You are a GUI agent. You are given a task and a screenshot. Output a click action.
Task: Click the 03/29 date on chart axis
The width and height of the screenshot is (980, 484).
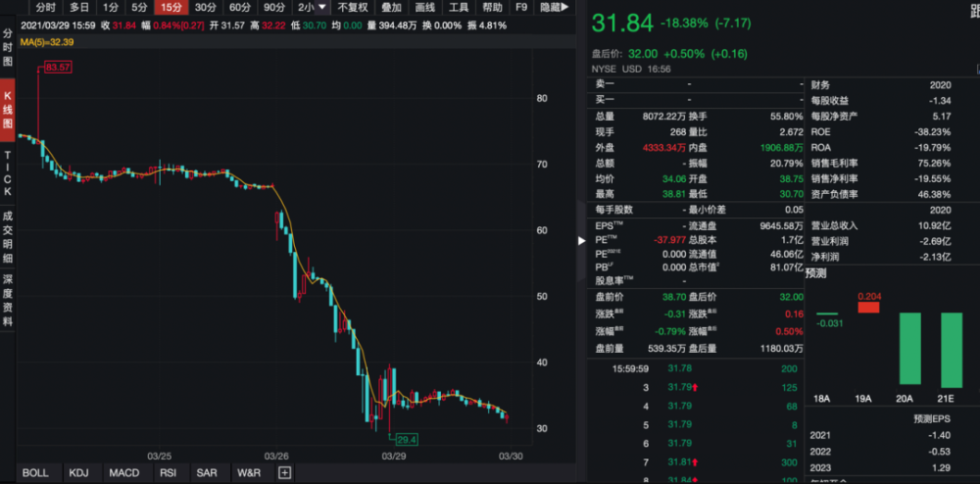point(394,457)
